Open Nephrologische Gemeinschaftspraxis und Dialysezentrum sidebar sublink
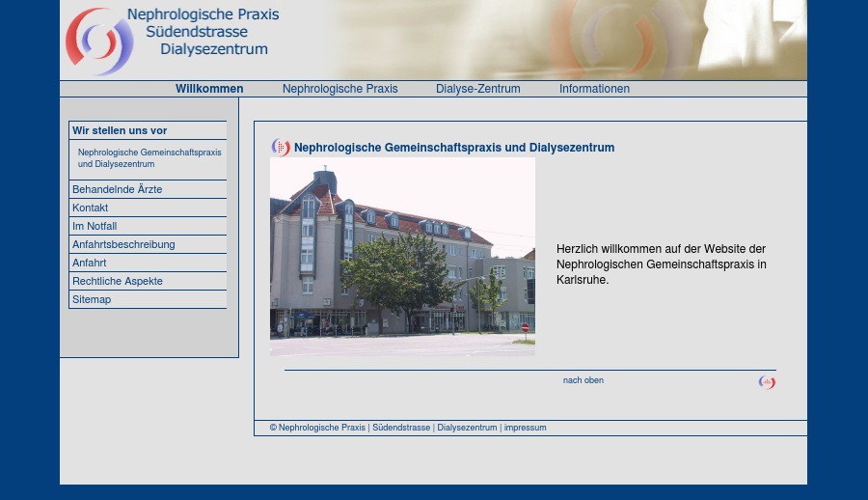868x500 pixels. (149, 158)
